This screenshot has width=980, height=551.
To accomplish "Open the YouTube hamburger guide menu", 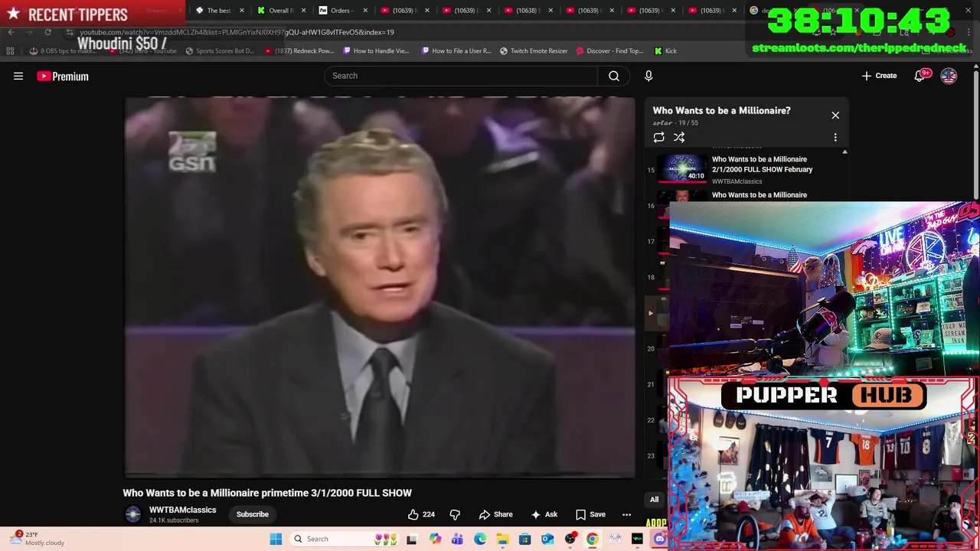I will point(18,76).
